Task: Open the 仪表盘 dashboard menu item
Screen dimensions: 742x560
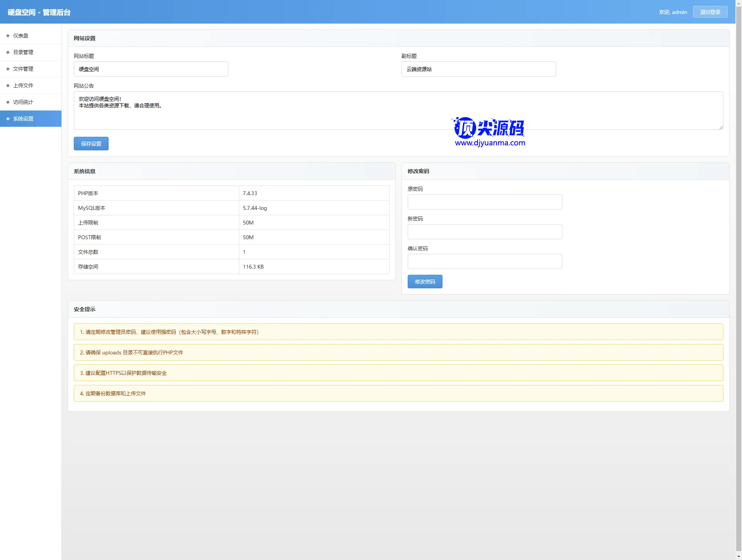Action: click(21, 36)
